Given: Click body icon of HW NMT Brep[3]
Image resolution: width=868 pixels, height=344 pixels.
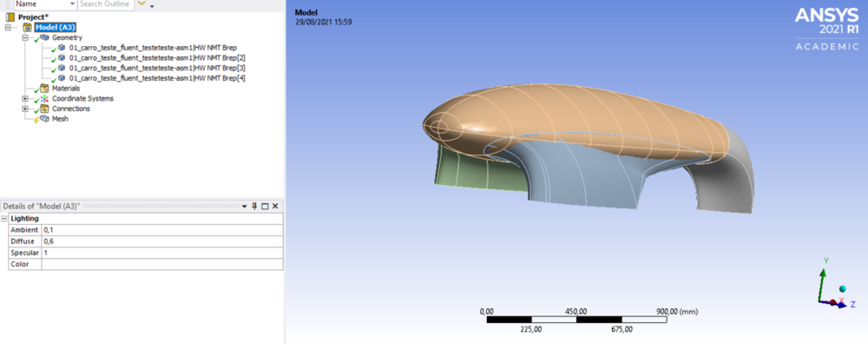Looking at the screenshot, I should click(62, 68).
